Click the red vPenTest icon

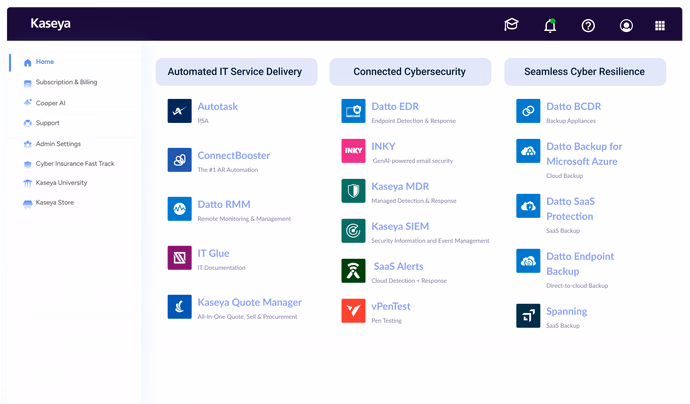click(x=353, y=311)
